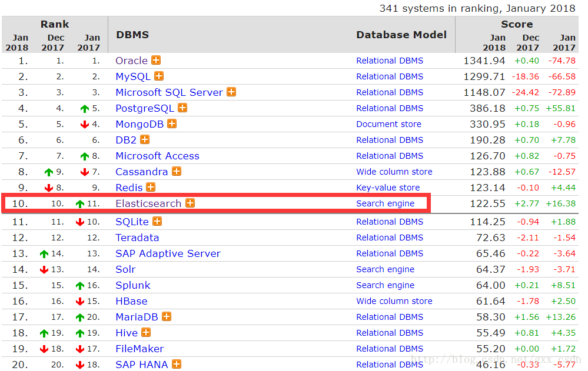Follow the SAP HANA link
Viewport: 588px width, 371px height.
click(x=142, y=365)
